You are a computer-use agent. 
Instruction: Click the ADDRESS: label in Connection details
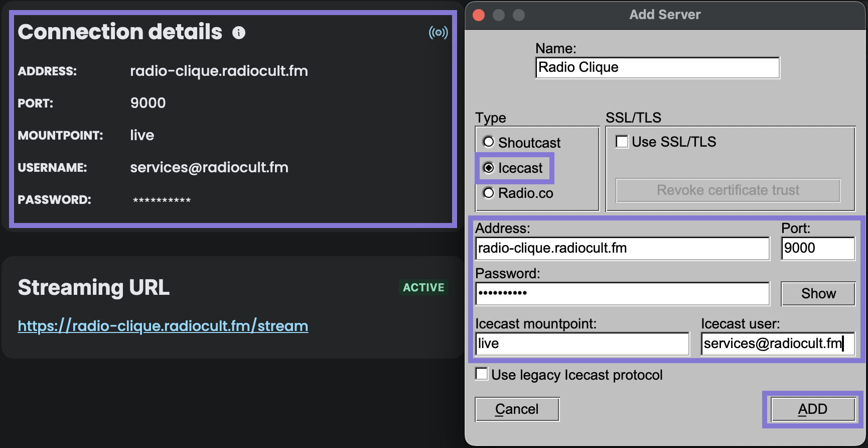[x=47, y=71]
